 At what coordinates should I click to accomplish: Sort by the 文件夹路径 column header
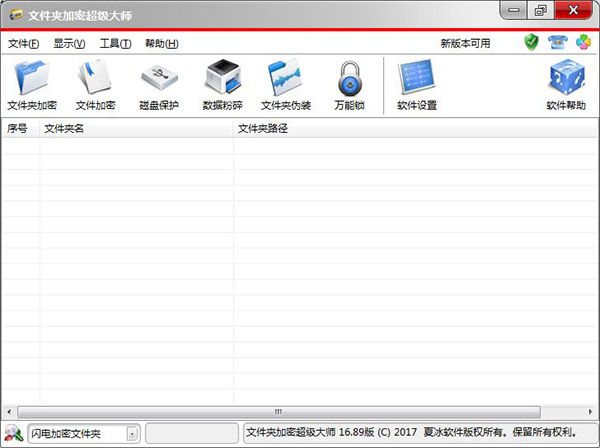click(415, 129)
